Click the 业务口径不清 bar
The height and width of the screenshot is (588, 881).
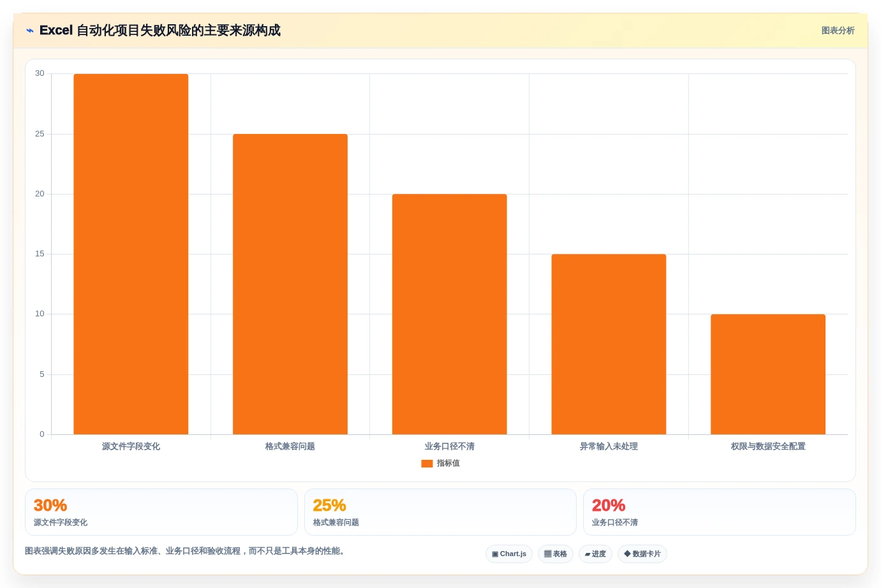(450, 314)
